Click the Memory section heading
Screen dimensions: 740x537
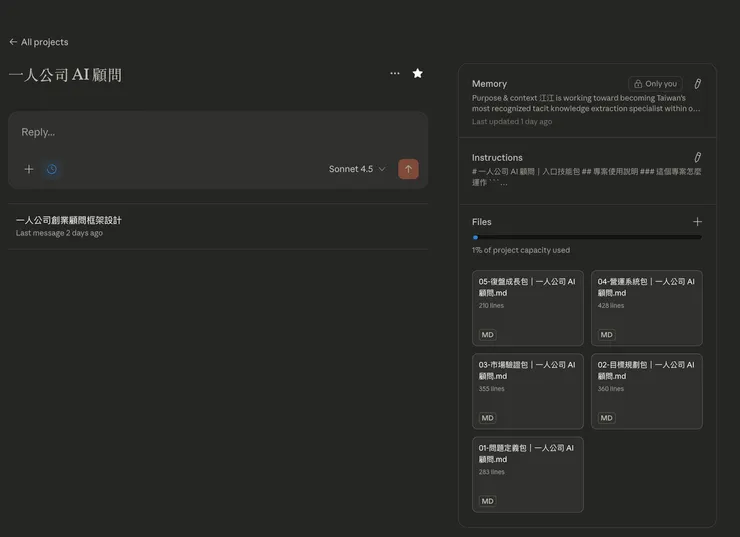[489, 84]
